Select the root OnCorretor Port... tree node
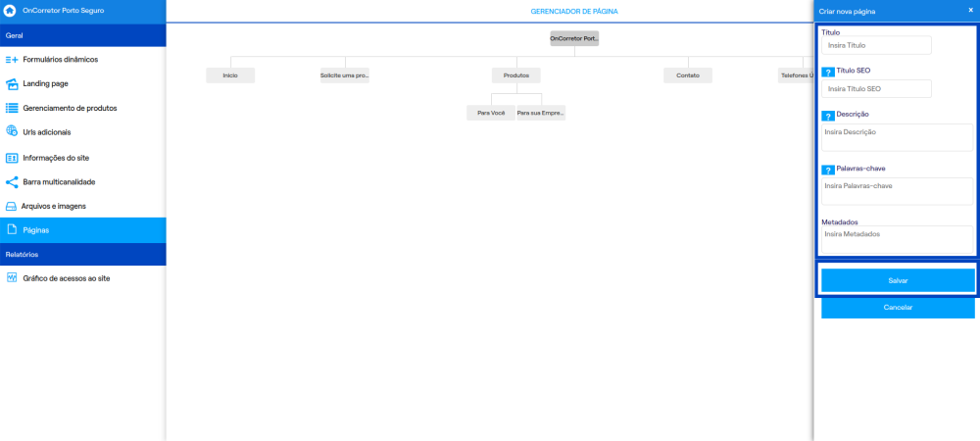 (574, 39)
